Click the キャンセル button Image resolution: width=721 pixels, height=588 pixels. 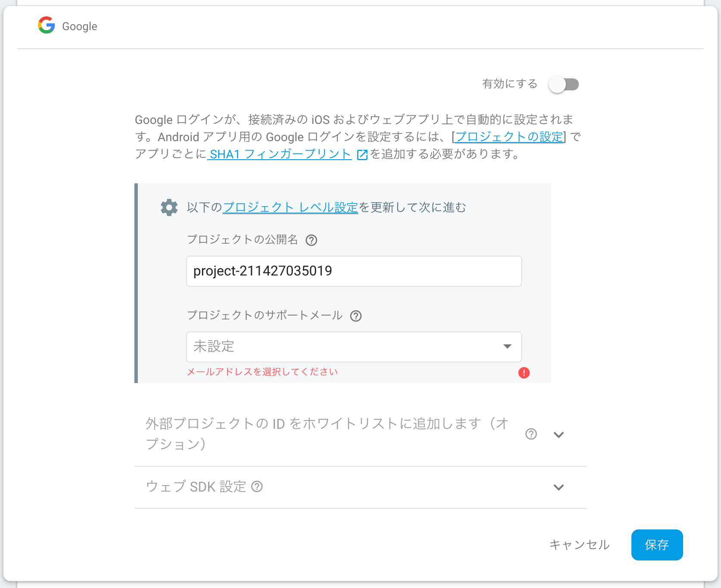pos(579,545)
